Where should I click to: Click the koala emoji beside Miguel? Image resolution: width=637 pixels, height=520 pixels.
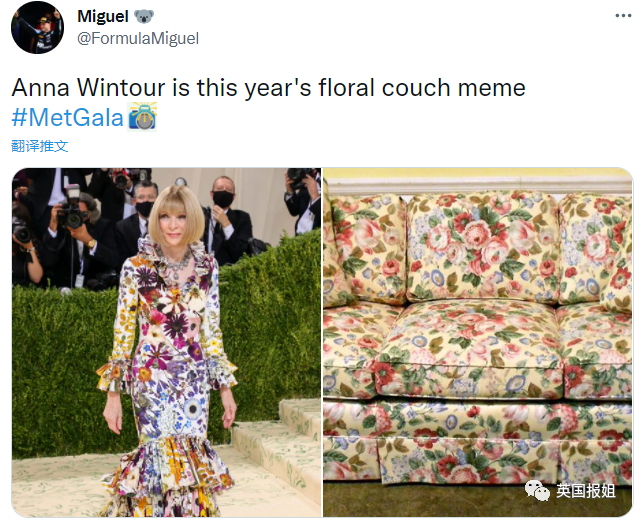pos(144,17)
